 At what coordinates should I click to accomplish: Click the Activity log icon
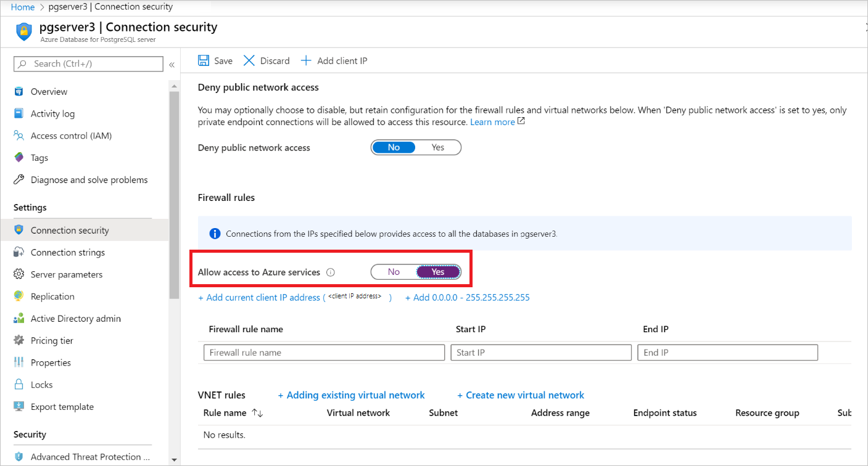pos(19,113)
